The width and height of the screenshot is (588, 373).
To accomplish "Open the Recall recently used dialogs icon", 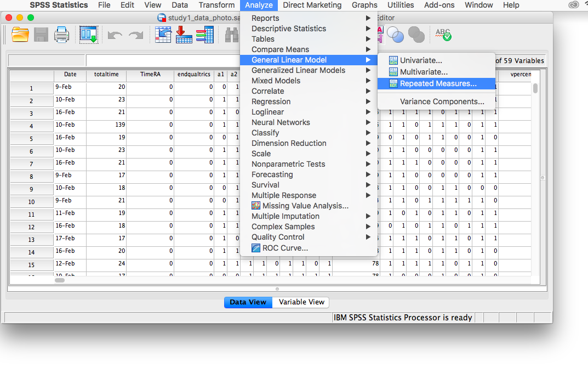I will pos(88,35).
